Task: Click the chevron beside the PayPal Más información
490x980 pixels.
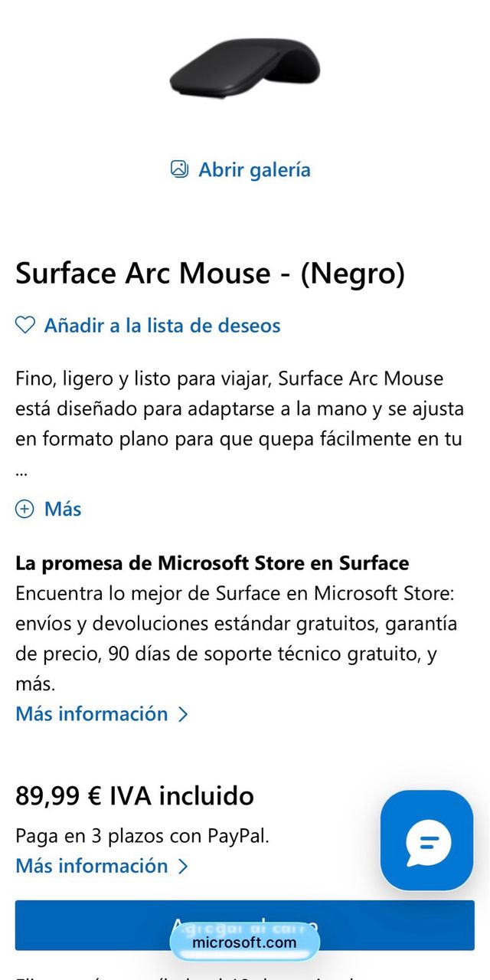Action: (x=183, y=866)
